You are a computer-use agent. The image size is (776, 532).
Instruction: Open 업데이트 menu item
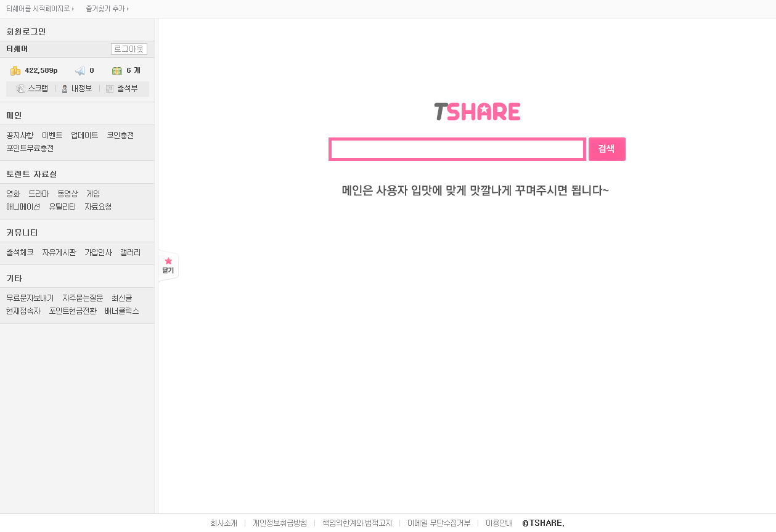(84, 136)
